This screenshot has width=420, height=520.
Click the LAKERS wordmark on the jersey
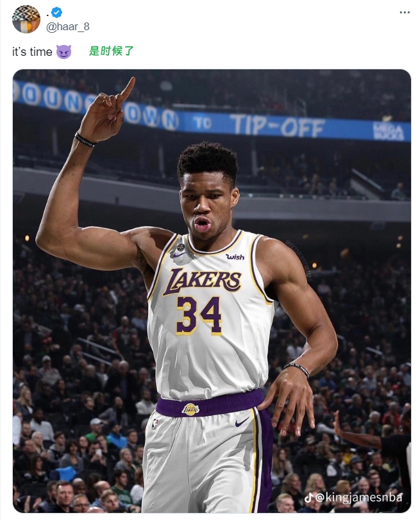201,281
